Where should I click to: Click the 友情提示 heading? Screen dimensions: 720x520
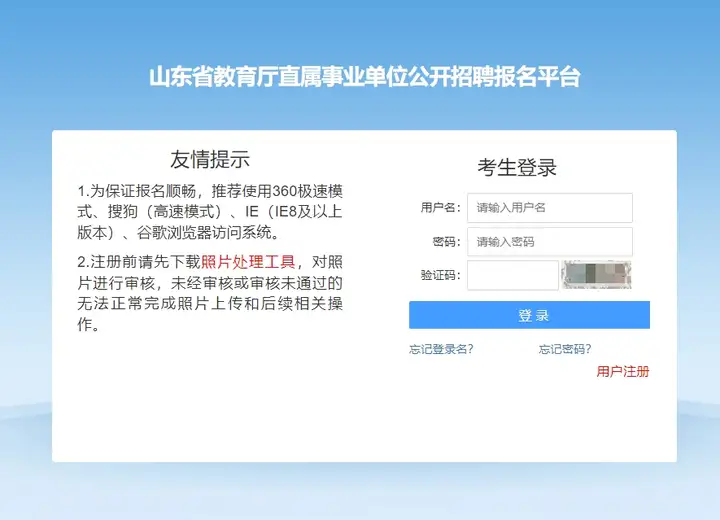tap(210, 159)
